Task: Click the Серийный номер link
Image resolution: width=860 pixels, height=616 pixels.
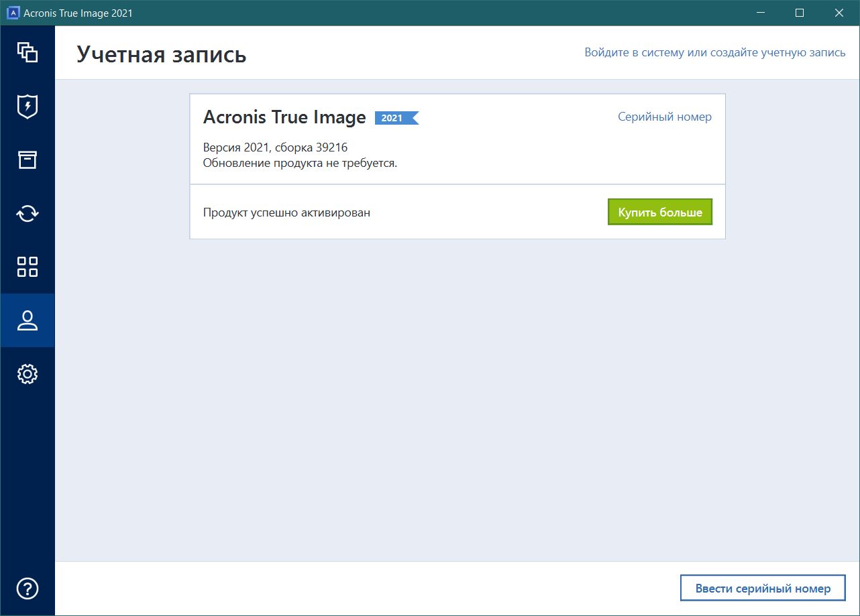Action: pyautogui.click(x=664, y=117)
